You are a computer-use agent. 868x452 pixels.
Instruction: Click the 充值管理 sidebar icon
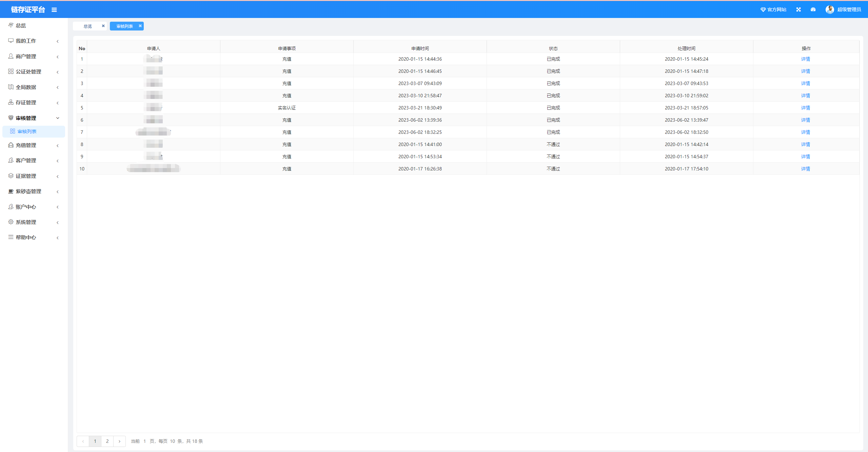pyautogui.click(x=11, y=145)
